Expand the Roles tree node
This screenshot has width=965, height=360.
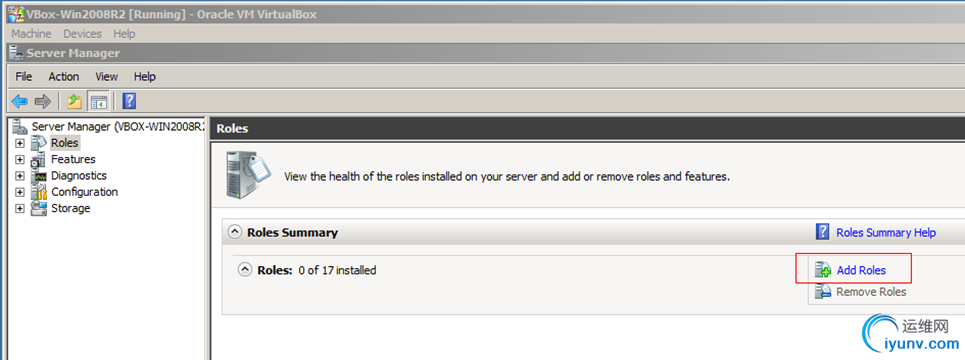(19, 143)
